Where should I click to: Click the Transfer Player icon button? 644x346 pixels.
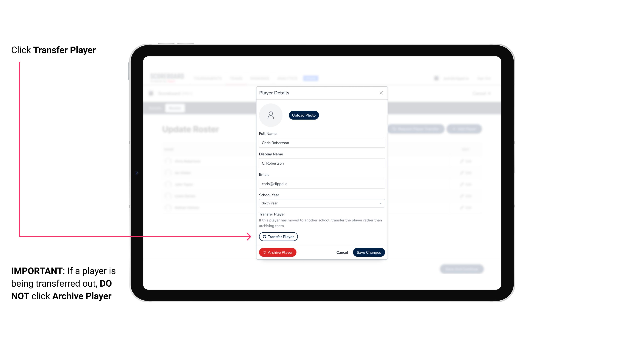278,237
